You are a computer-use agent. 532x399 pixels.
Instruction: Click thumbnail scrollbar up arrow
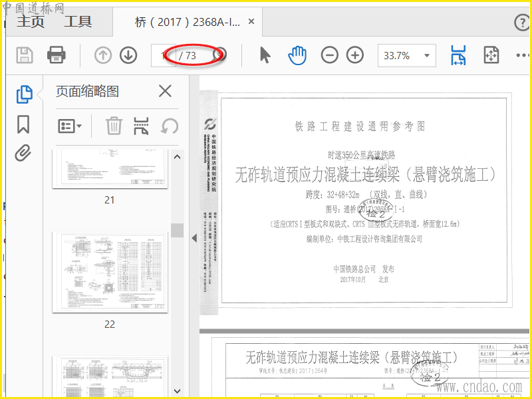pyautogui.click(x=177, y=157)
